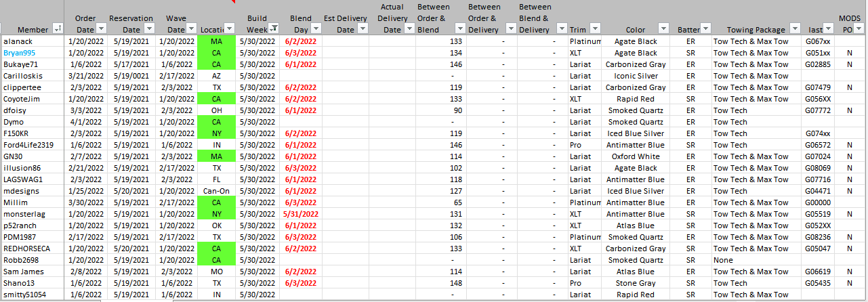This screenshot has width=868, height=302.
Task: Click the red 5/31/2022 blend day cell
Action: tap(301, 214)
